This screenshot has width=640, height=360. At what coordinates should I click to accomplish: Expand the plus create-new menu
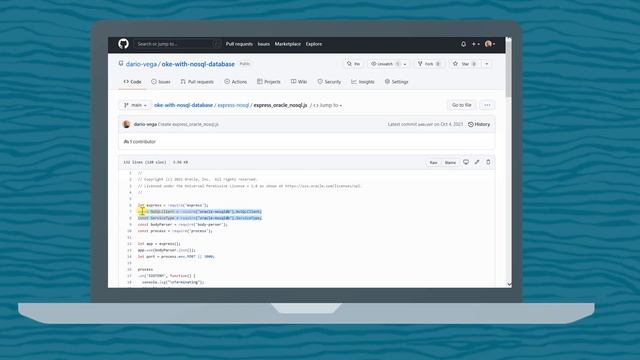(x=476, y=44)
